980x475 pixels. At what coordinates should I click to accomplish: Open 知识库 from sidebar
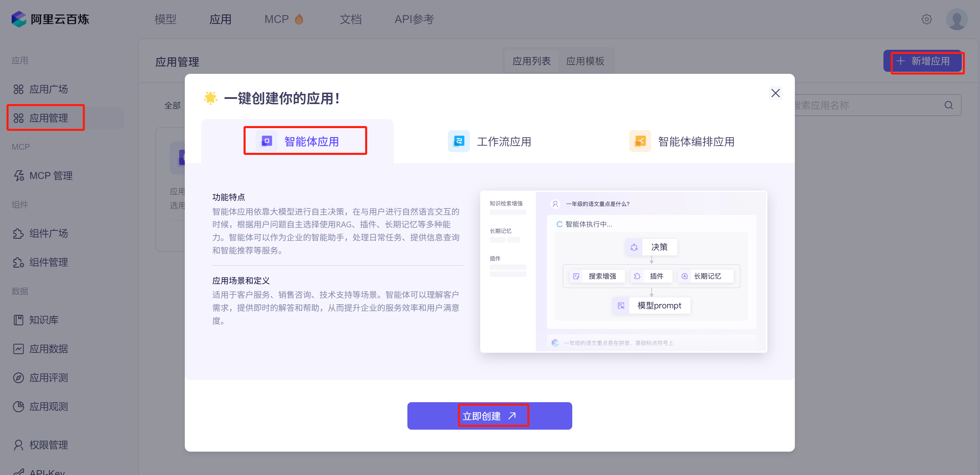(x=43, y=320)
